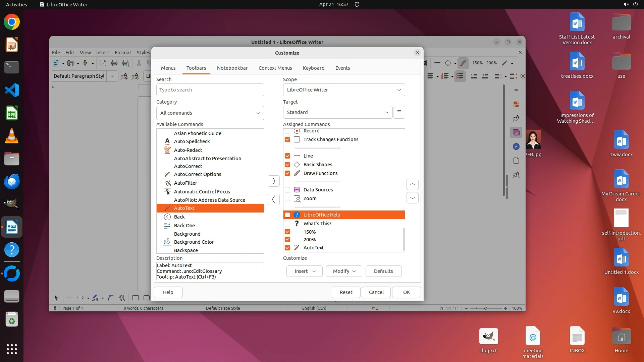Open the Scope LibreOffice Writer dropdown
Image resolution: width=644 pixels, height=362 pixels.
[344, 90]
